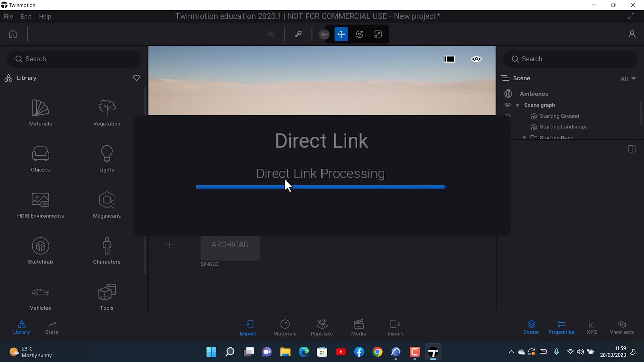Screen dimensions: 644x362
Task: Click the Direct Link progress bar
Action: pos(320,187)
